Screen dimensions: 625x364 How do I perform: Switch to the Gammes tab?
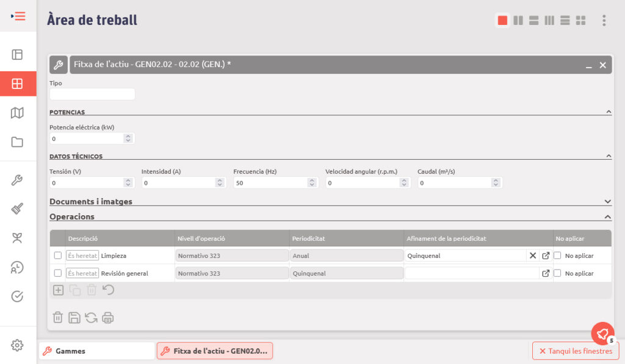coord(96,351)
